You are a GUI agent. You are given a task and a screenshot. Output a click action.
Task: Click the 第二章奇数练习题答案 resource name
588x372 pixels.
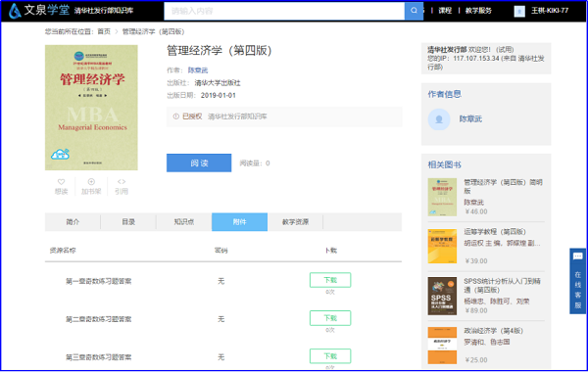tap(98, 319)
